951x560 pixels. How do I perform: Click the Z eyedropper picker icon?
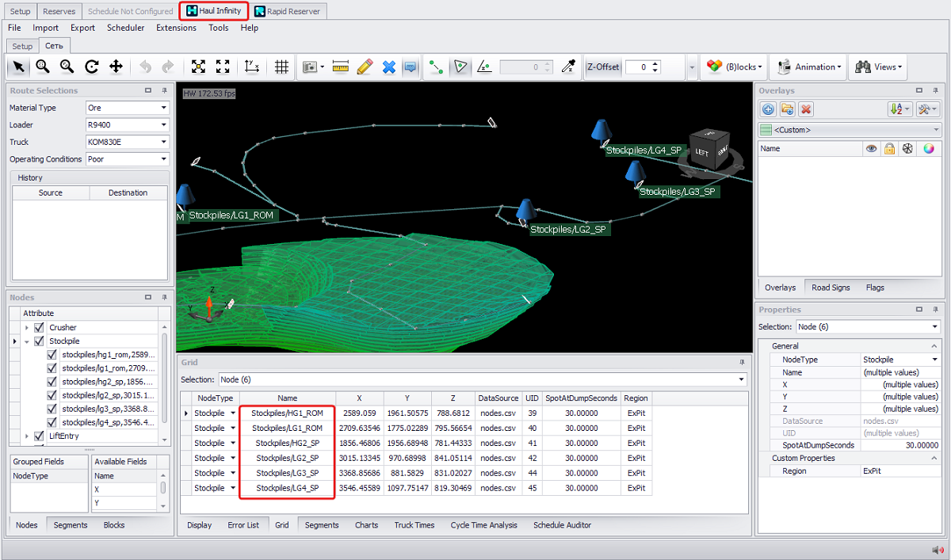click(567, 67)
